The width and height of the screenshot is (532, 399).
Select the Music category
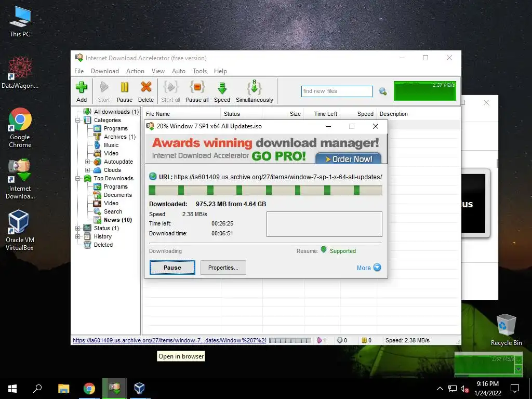[111, 145]
